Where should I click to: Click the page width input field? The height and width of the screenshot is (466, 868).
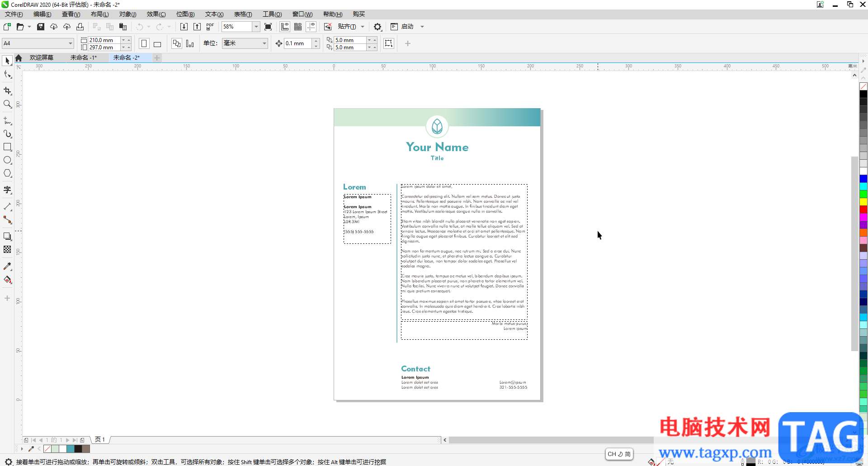click(104, 40)
